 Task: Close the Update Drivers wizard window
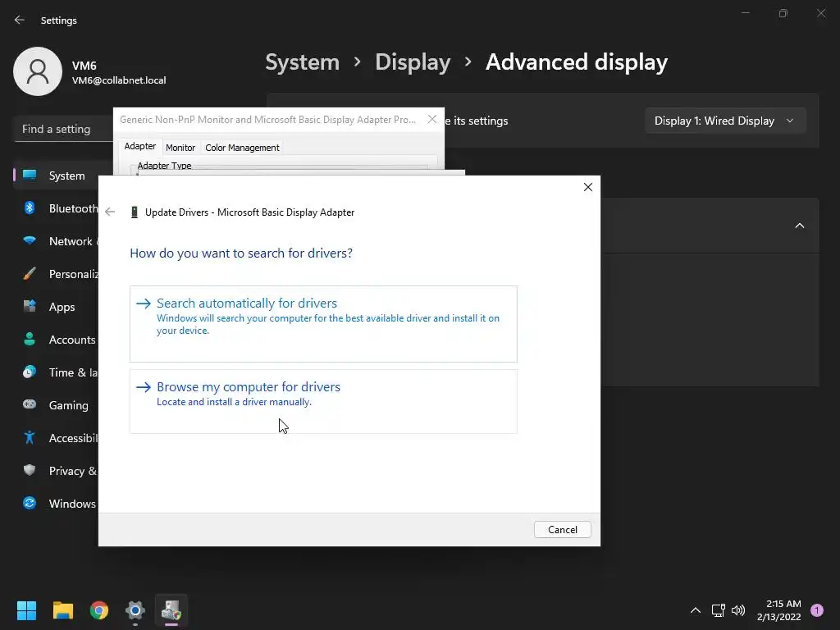[x=587, y=187]
